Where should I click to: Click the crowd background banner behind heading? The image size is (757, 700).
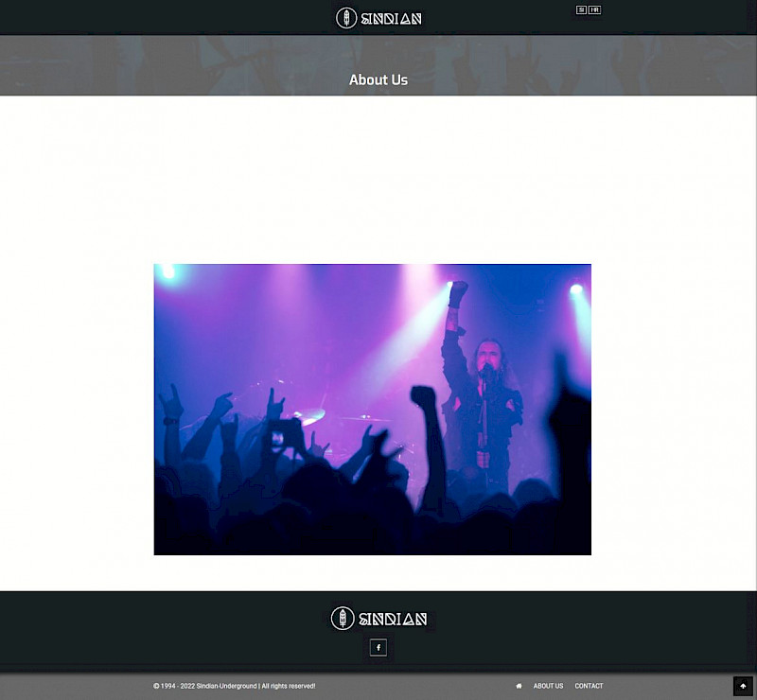click(142, 66)
